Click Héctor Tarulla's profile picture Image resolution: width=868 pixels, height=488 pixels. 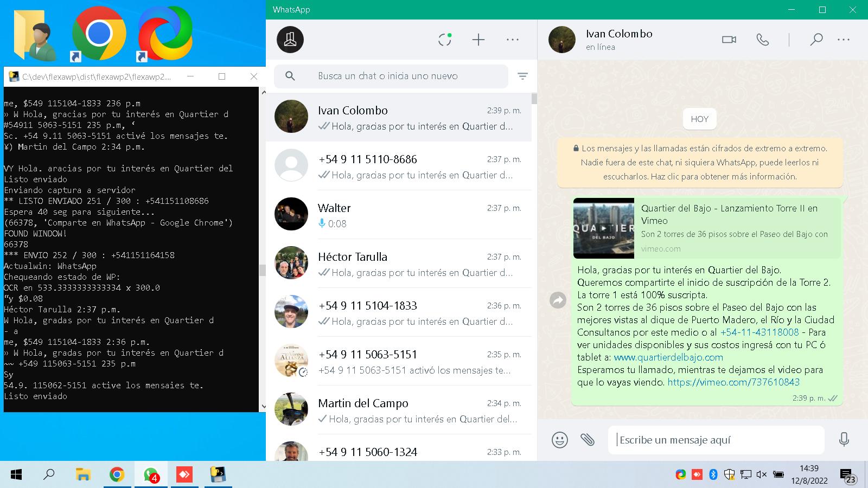point(291,263)
